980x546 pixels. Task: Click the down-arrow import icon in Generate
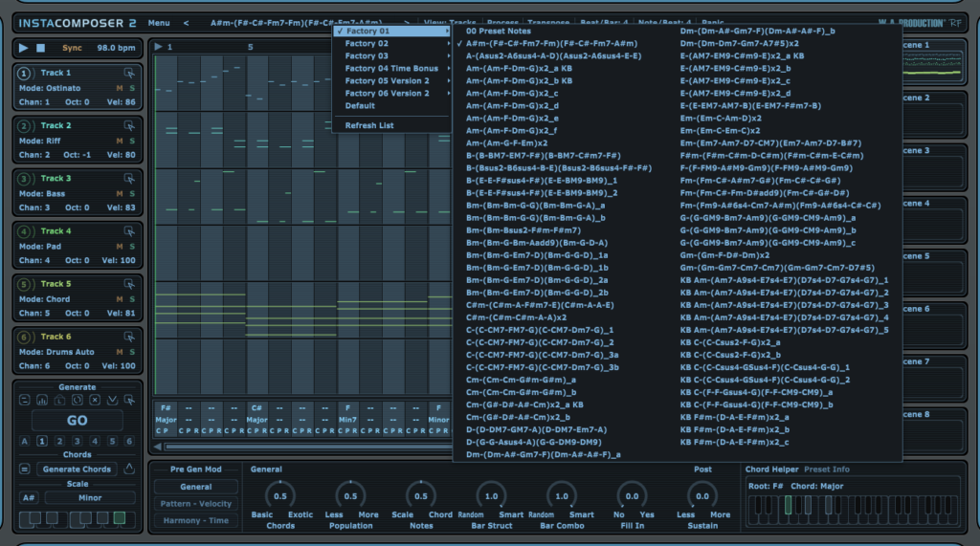pos(112,400)
